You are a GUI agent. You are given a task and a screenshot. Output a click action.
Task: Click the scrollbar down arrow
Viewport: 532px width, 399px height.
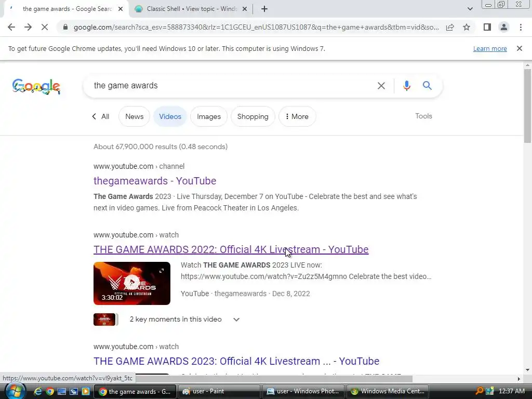click(527, 370)
